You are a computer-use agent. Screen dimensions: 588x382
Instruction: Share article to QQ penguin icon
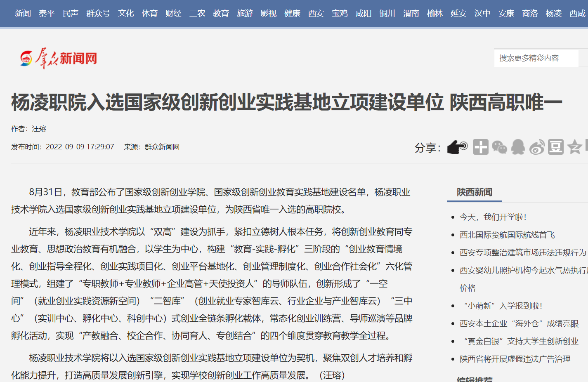tap(518, 147)
